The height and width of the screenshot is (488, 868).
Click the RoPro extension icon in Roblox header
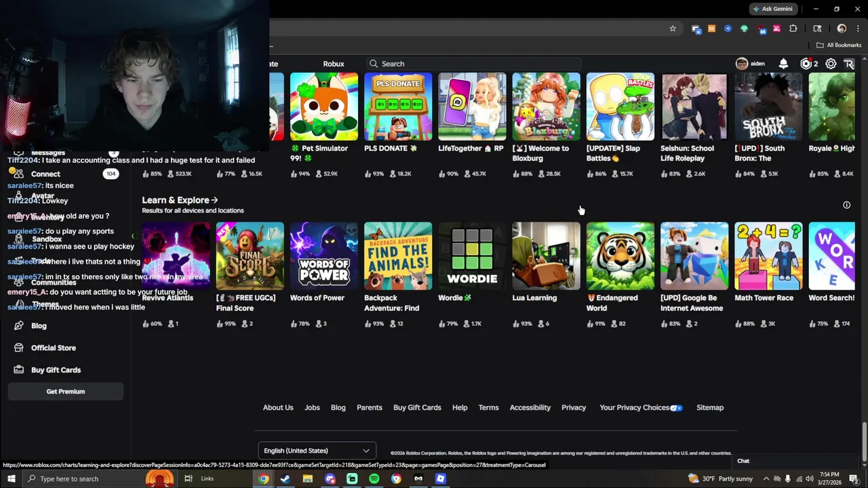[848, 64]
